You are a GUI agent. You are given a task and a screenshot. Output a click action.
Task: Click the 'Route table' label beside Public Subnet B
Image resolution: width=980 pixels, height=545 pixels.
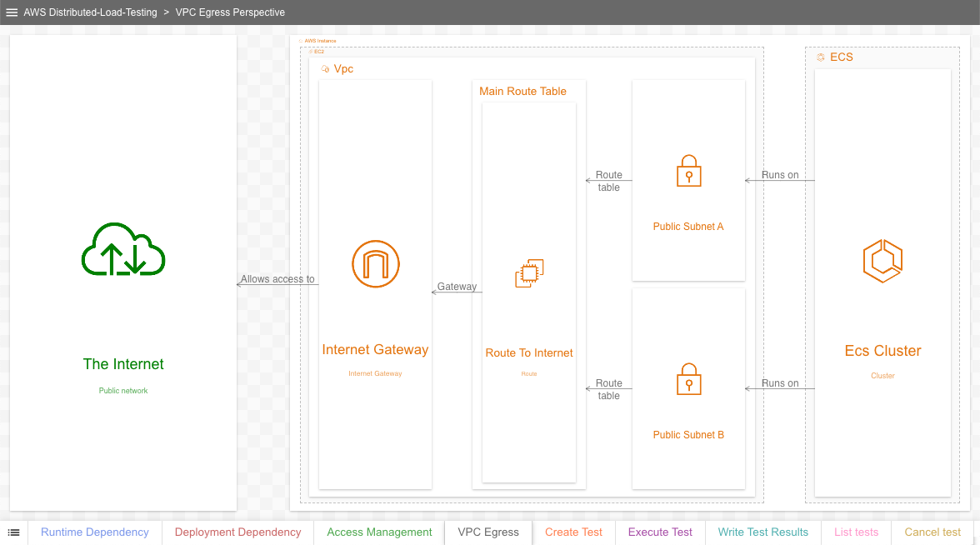tap(608, 389)
